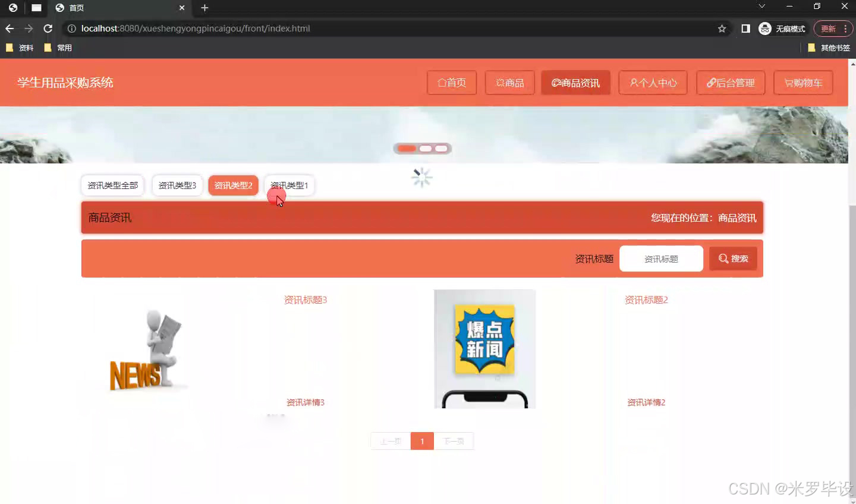Open the 资讯标题2 link

click(646, 300)
